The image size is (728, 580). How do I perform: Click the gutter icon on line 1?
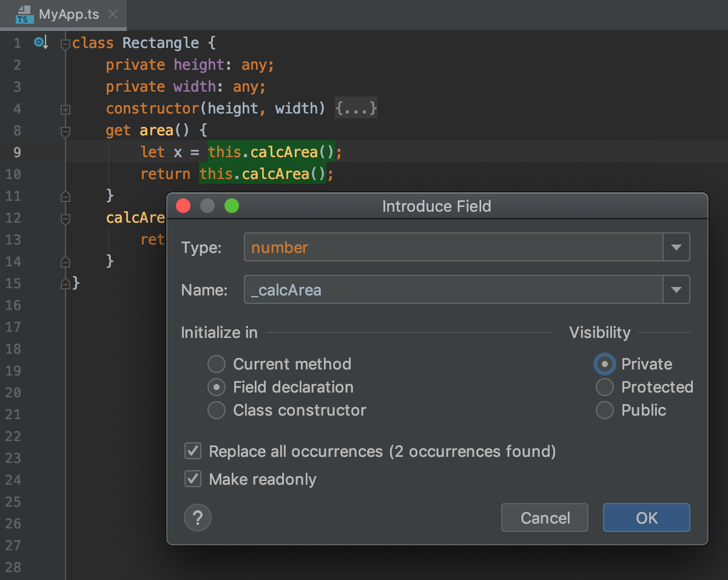click(41, 42)
